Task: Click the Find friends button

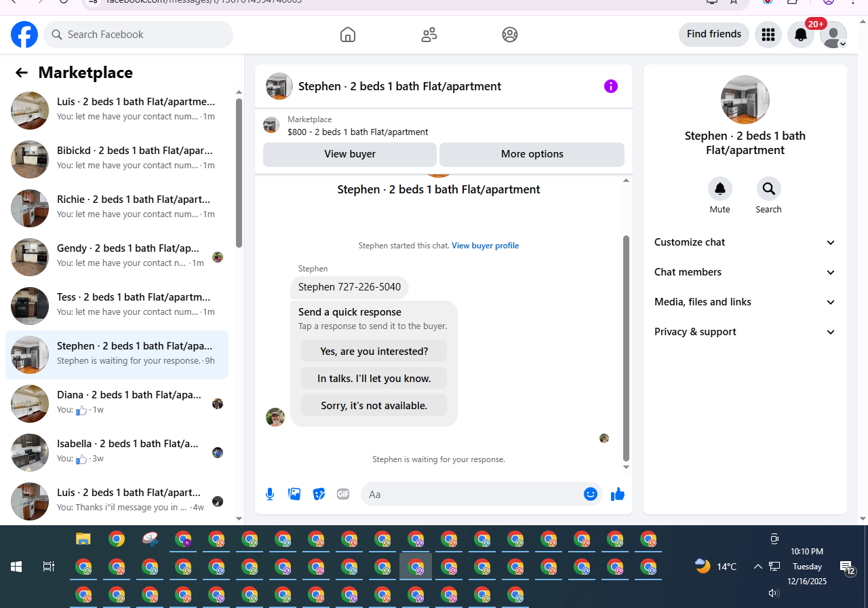Action: point(714,35)
